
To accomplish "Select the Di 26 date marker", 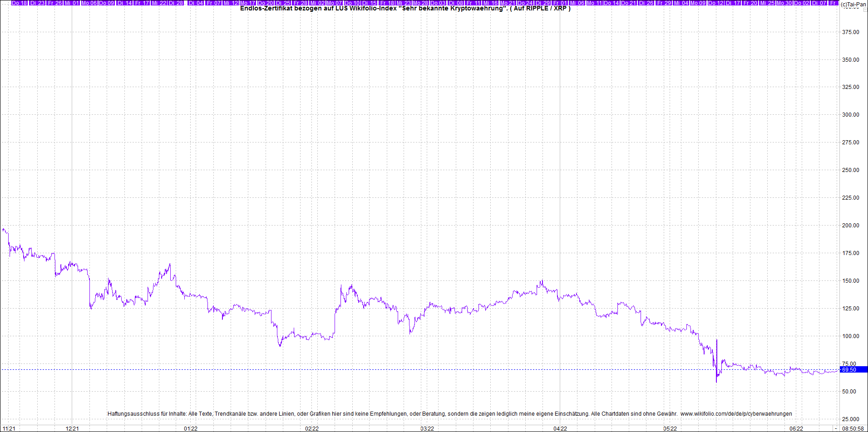I will pos(646,3).
